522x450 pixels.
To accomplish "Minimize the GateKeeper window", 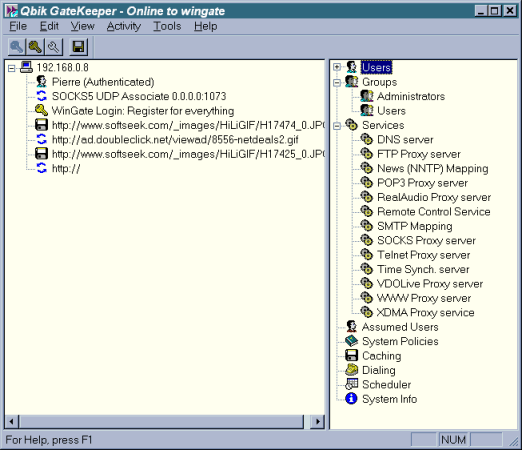I will (x=481, y=11).
